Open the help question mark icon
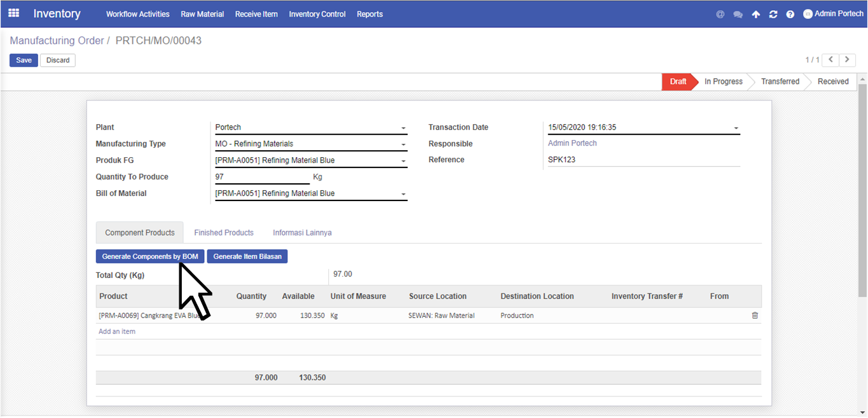This screenshot has width=868, height=418. pos(790,14)
